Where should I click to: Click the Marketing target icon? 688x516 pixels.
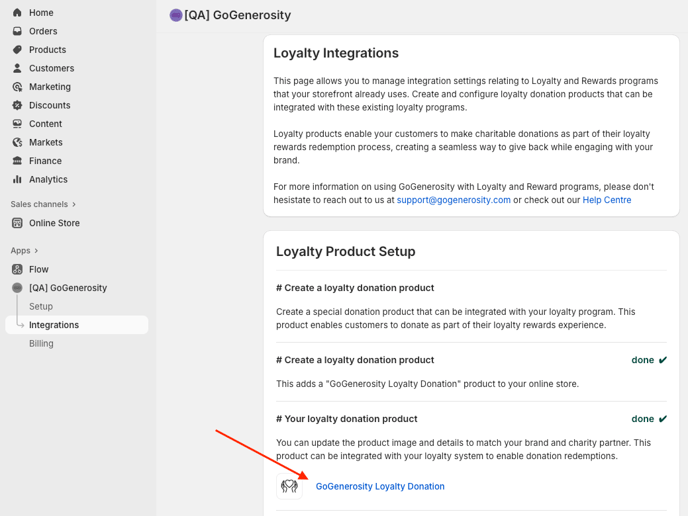pyautogui.click(x=17, y=87)
